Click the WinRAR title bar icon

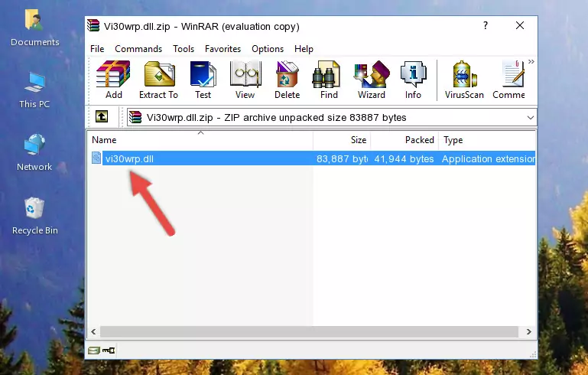coord(93,26)
